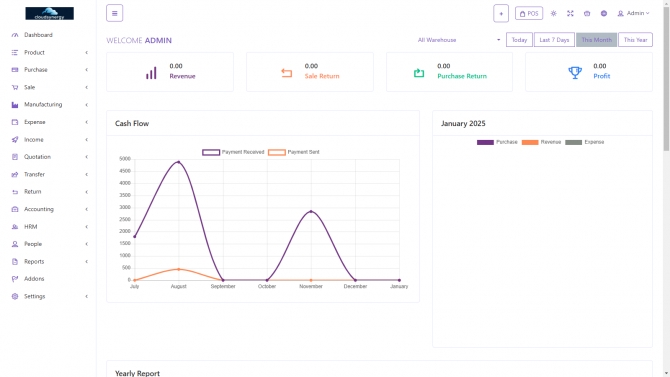Click the Dashboard speedometer icon
The width and height of the screenshot is (670, 377).
pyautogui.click(x=15, y=35)
